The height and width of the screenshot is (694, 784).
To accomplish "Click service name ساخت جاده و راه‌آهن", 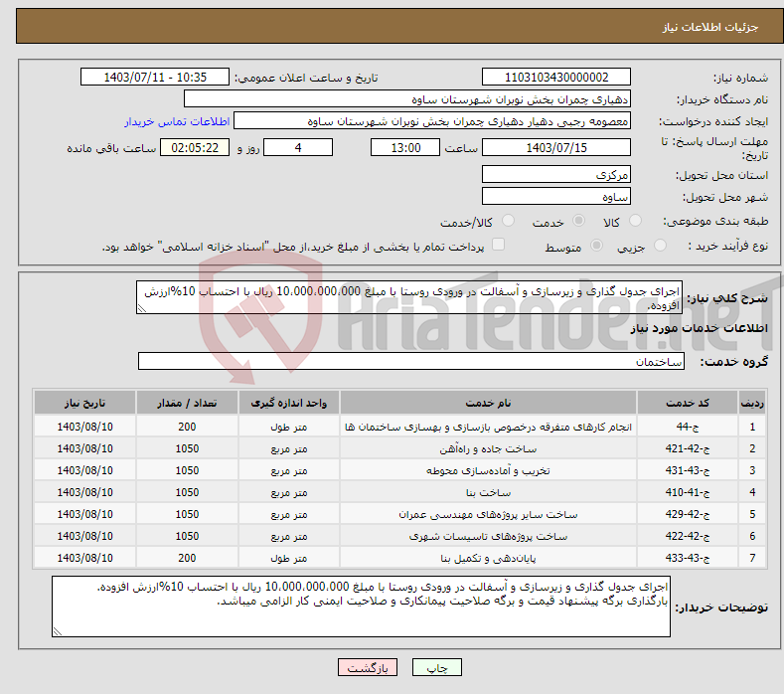I will pos(488,448).
